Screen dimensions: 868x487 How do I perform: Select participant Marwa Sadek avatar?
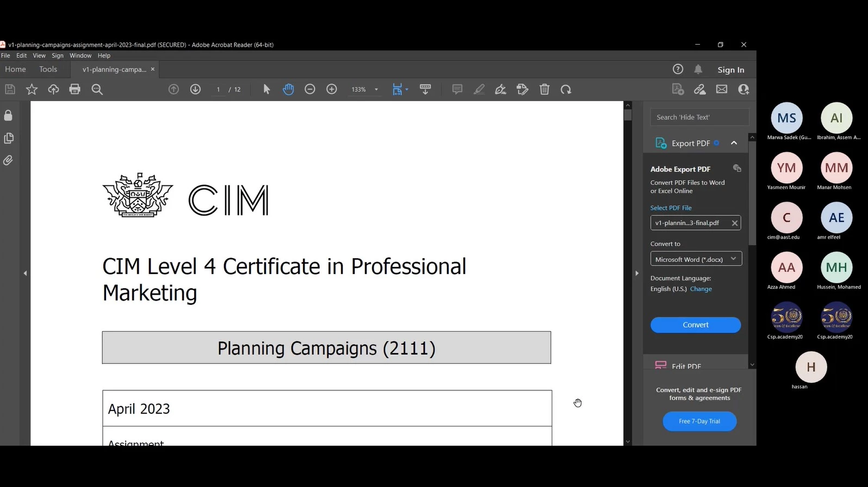coord(786,118)
